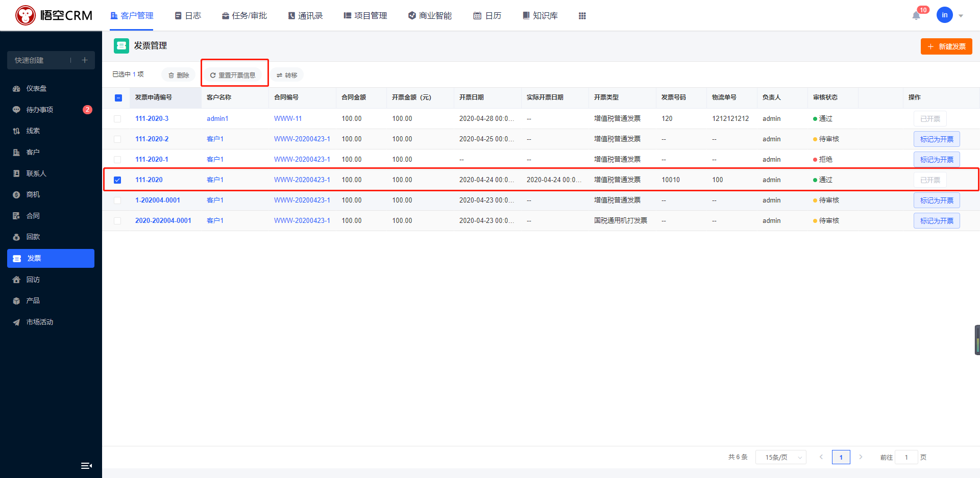This screenshot has width=980, height=478.
Task: Check the row 111-2020-2 checkbox
Action: 117,139
